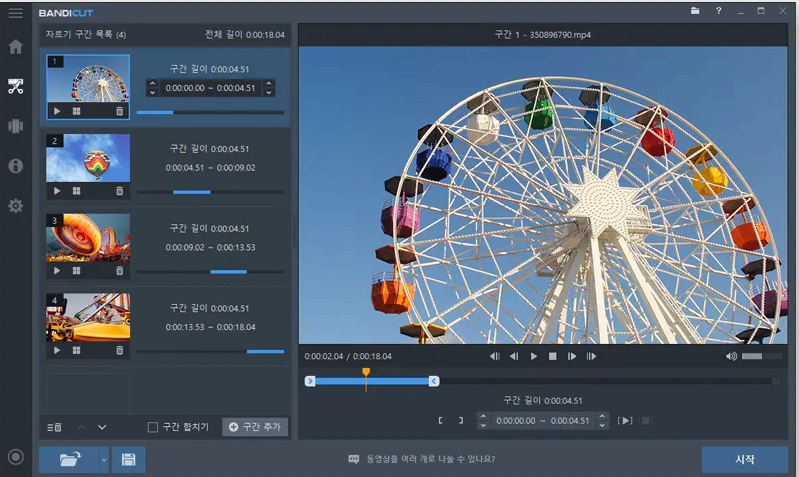Delete segment 1 with its trash icon
Viewport: 799px width, 477px height.
[119, 111]
